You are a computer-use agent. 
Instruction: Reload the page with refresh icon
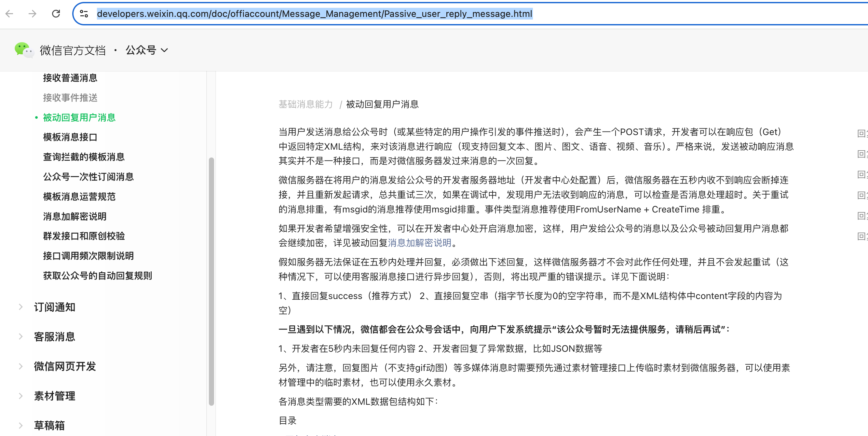coord(56,14)
